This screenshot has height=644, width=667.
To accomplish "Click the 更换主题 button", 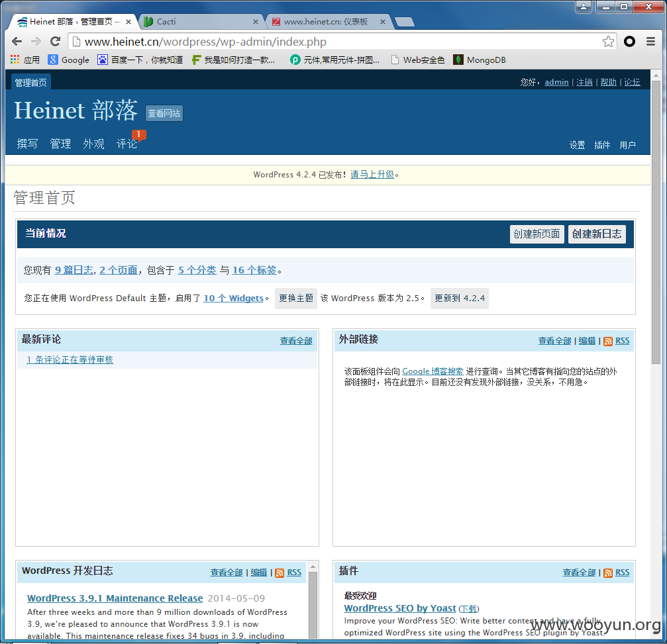I will (x=296, y=299).
